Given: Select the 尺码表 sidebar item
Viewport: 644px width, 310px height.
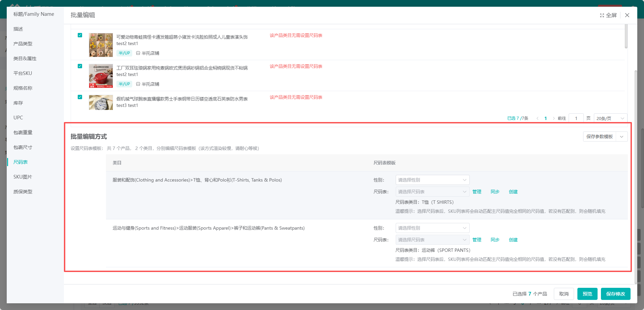Looking at the screenshot, I should click(21, 162).
